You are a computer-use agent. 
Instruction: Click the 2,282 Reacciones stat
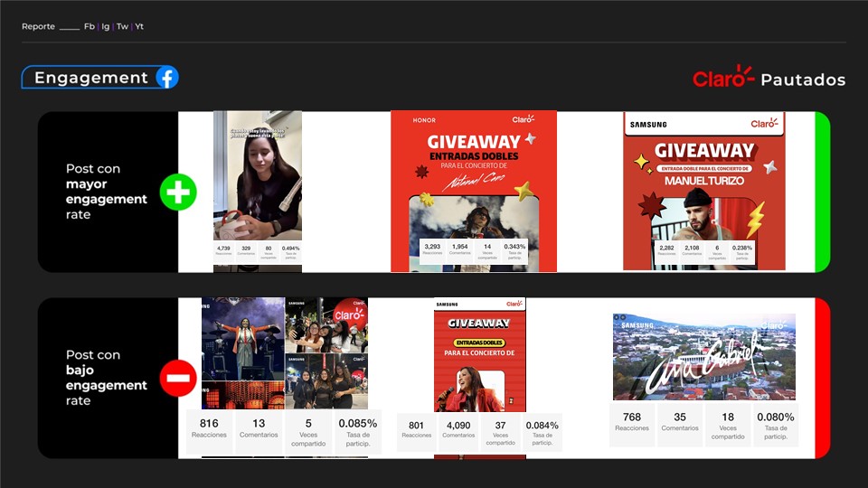[666, 251]
